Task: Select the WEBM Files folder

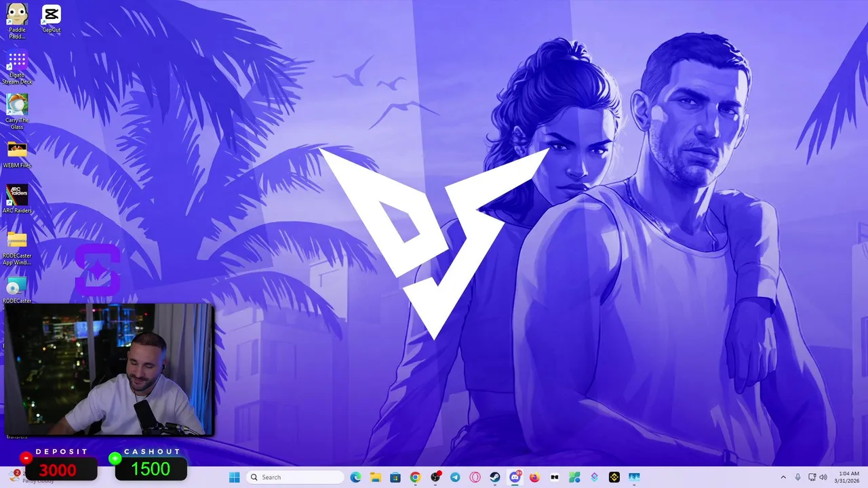Action: pos(17,155)
